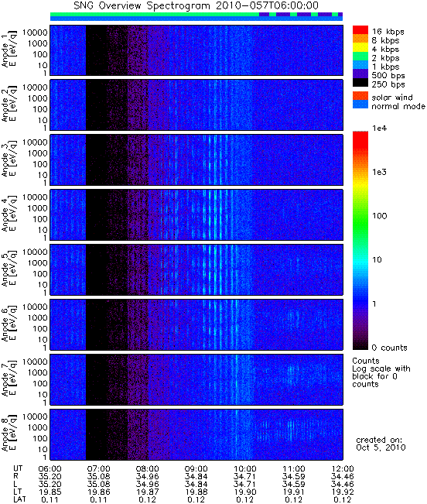Image resolution: width=427 pixels, height=504 pixels.
Task: Click the 12:00 UT time label
Action: (342, 468)
